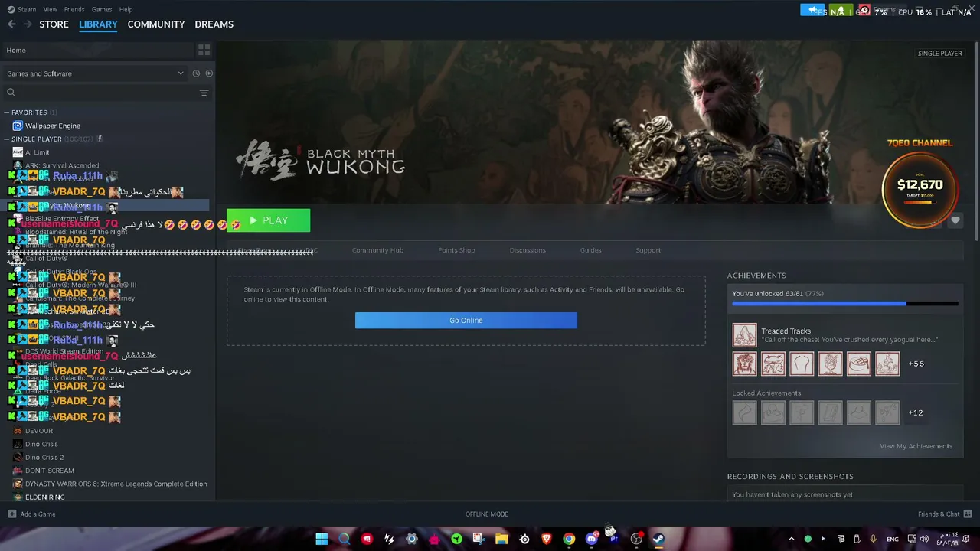Open the Discussions tab

coord(528,250)
